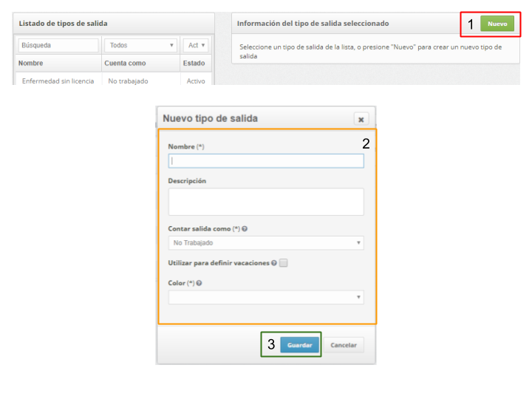Viewport: 532px width, 399px height.
Task: Open the Color dropdown
Action: pos(266,297)
